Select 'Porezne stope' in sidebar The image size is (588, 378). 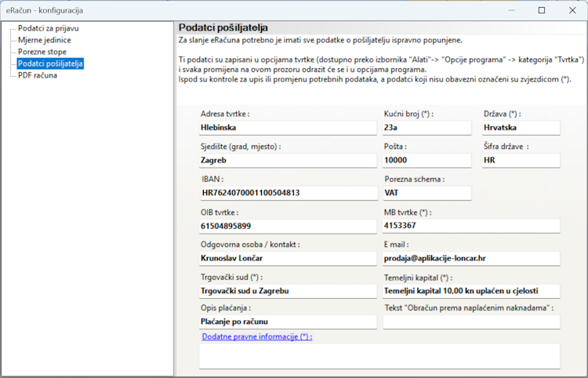pos(42,52)
